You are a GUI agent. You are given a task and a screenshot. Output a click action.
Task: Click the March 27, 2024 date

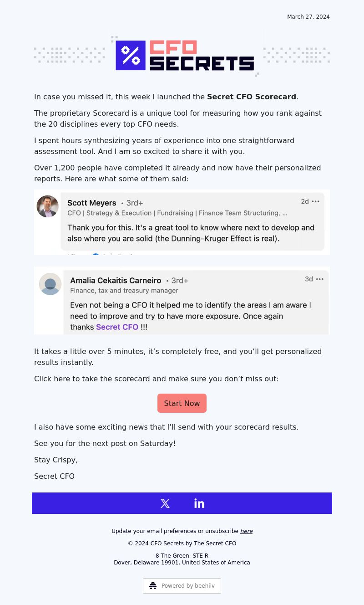(308, 17)
